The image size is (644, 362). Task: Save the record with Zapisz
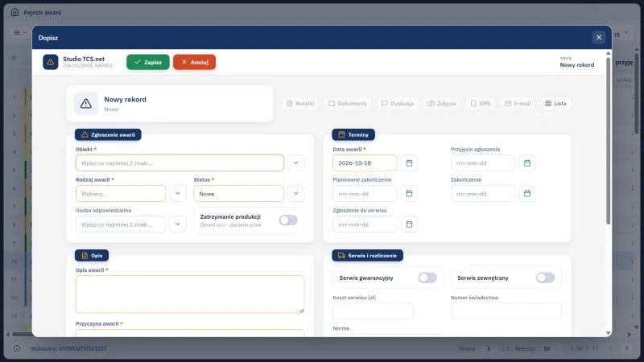(148, 62)
